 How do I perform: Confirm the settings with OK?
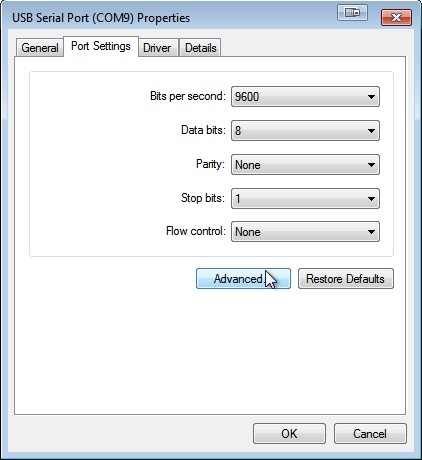pyautogui.click(x=289, y=434)
